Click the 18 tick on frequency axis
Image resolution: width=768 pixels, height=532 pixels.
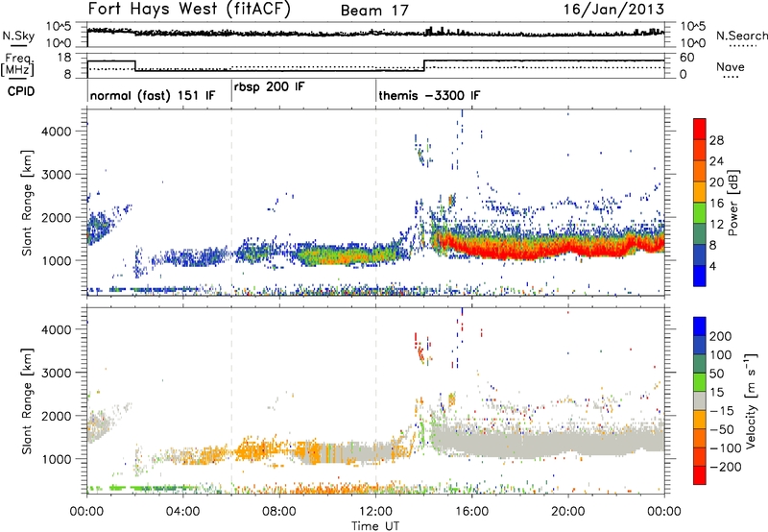coord(63,57)
